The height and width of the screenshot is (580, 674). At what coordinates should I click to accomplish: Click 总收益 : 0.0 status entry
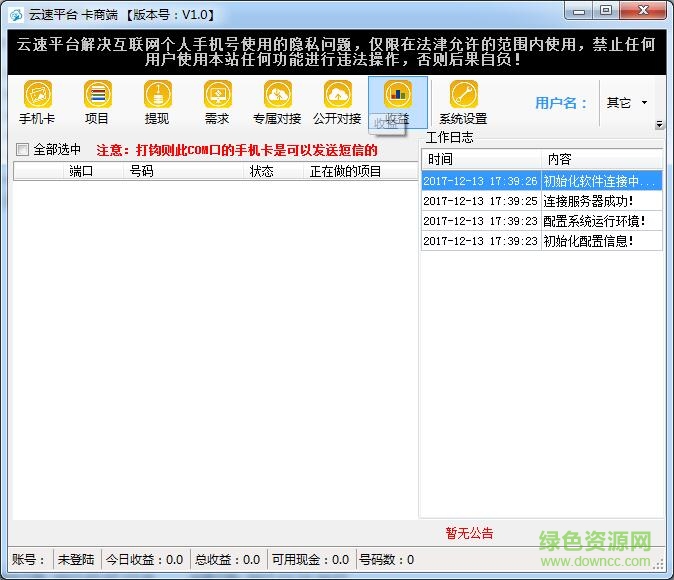[x=227, y=559]
